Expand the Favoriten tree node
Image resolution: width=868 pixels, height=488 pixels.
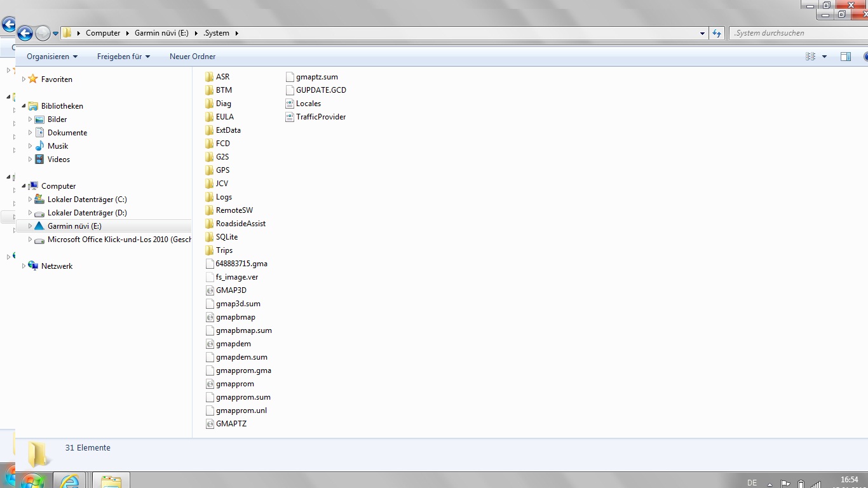tap(24, 79)
